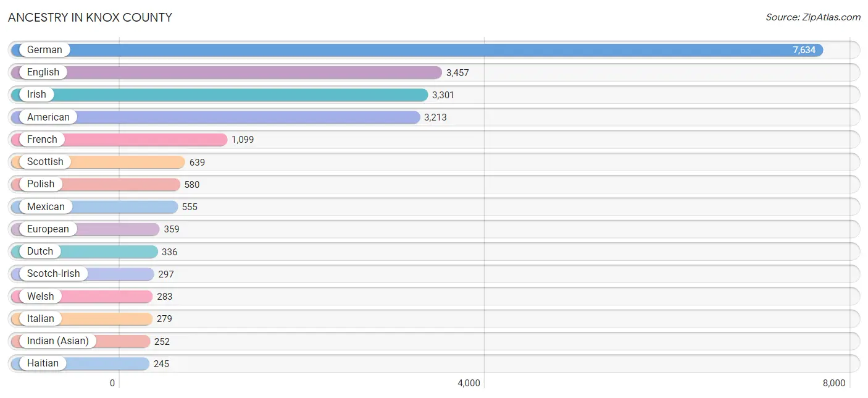
Task: Click the 4,000 axis label
Action: pos(469,383)
